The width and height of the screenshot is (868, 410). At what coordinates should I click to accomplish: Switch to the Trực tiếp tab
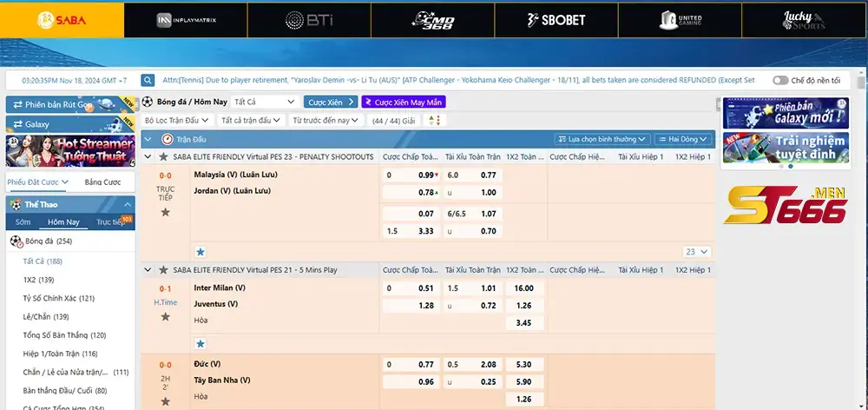[x=112, y=222]
